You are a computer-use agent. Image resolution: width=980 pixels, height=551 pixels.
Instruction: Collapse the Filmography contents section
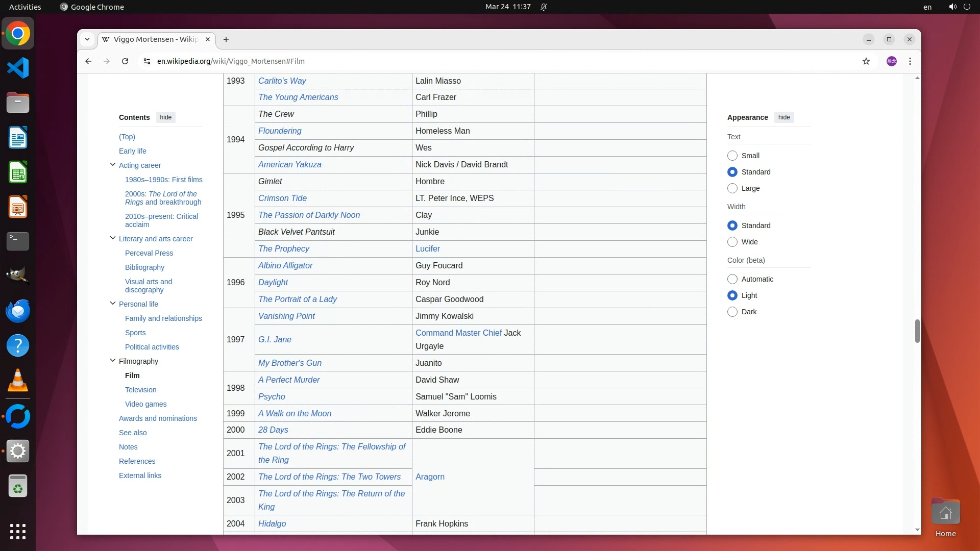pyautogui.click(x=113, y=361)
